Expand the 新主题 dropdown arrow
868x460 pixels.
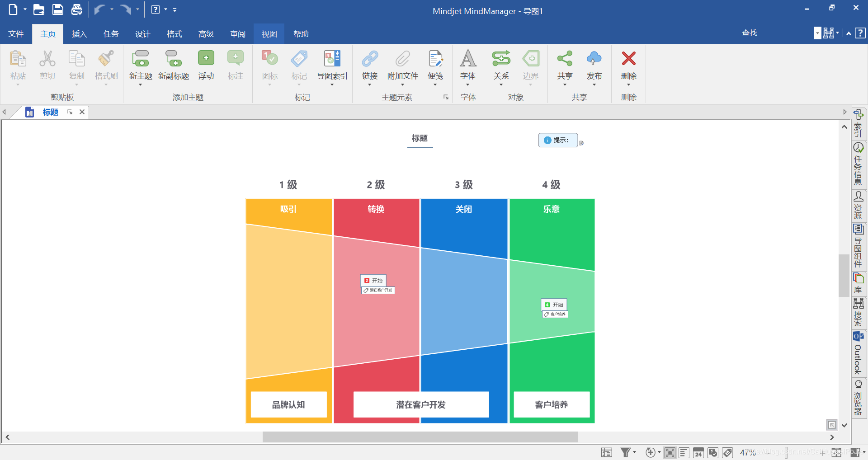click(x=141, y=85)
